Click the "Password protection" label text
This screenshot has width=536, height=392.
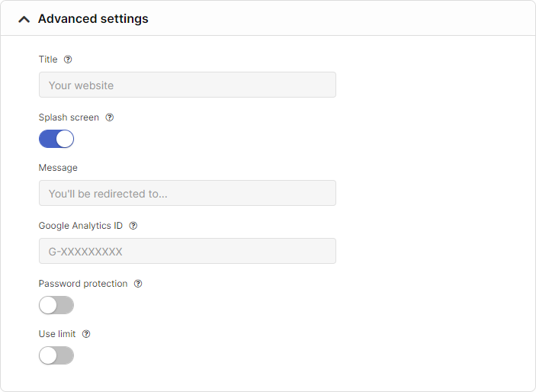(x=83, y=284)
